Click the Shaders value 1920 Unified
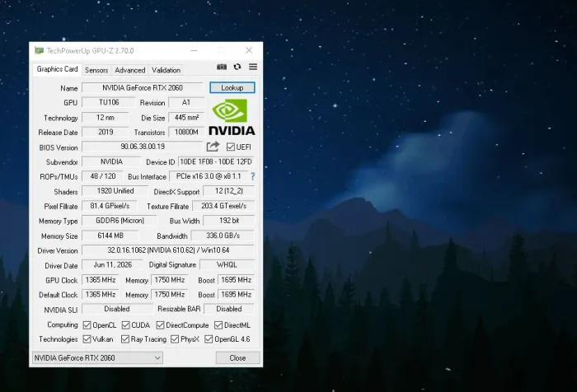Image resolution: width=577 pixels, height=392 pixels. pyautogui.click(x=115, y=191)
